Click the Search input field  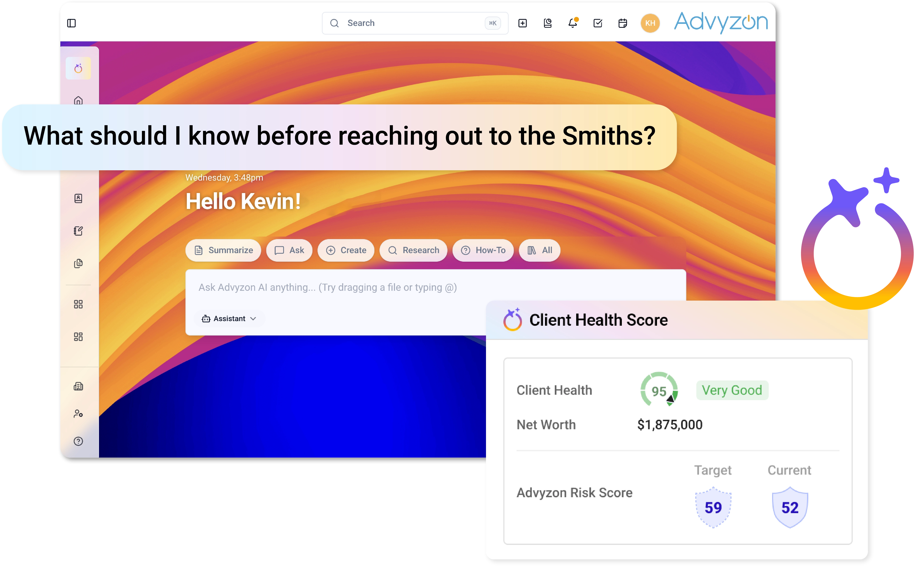[415, 23]
